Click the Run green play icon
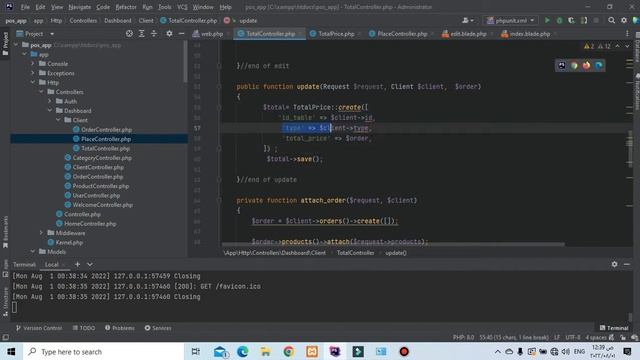Image resolution: width=640 pixels, height=360 pixels. click(x=547, y=20)
